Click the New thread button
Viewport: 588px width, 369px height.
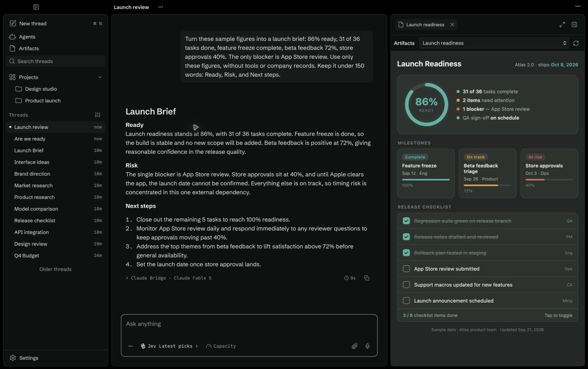(55, 23)
